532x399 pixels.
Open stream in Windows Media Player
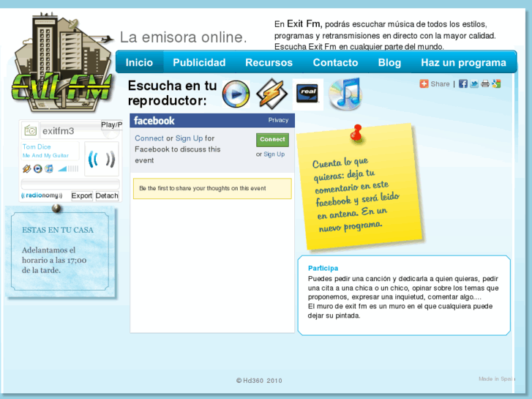[x=236, y=94]
